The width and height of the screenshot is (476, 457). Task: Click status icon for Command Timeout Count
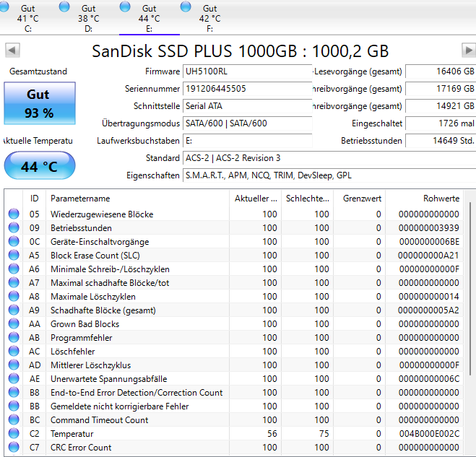(x=14, y=419)
